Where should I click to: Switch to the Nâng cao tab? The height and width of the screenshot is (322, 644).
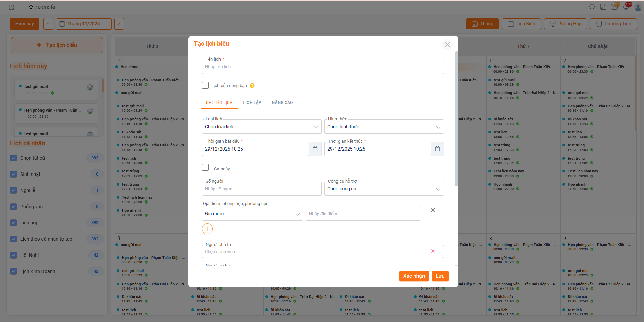click(x=282, y=103)
